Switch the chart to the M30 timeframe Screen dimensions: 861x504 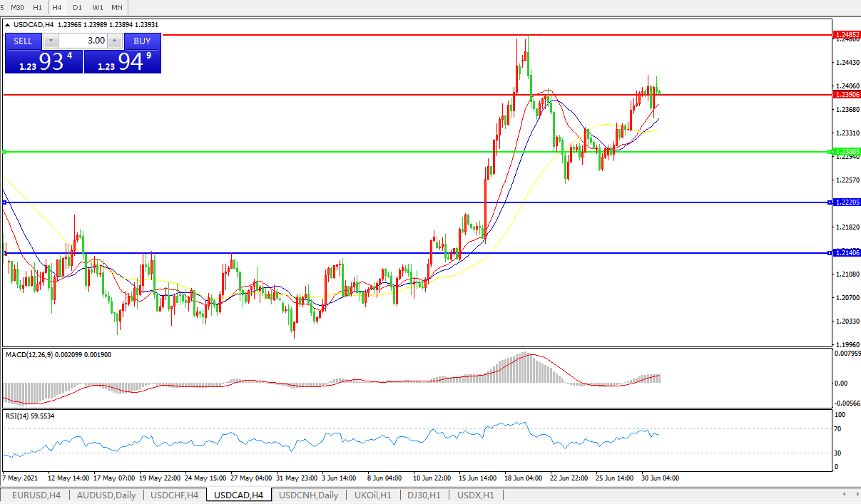click(18, 7)
